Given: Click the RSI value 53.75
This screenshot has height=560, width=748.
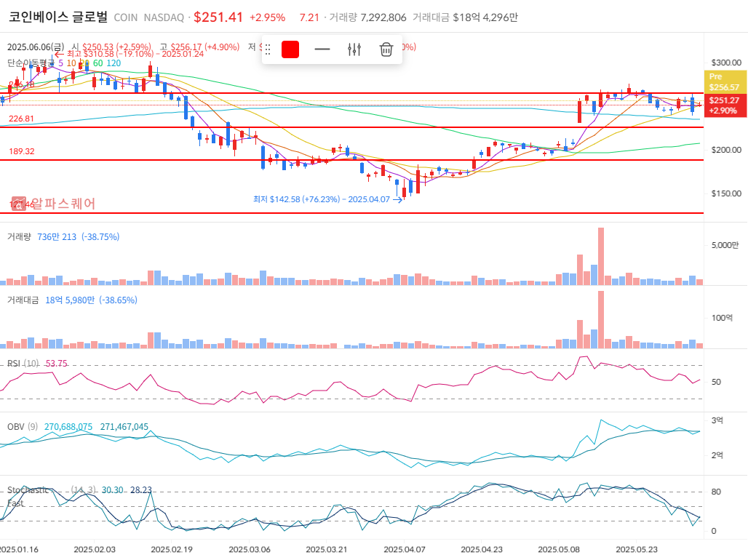Looking at the screenshot, I should 56,364.
